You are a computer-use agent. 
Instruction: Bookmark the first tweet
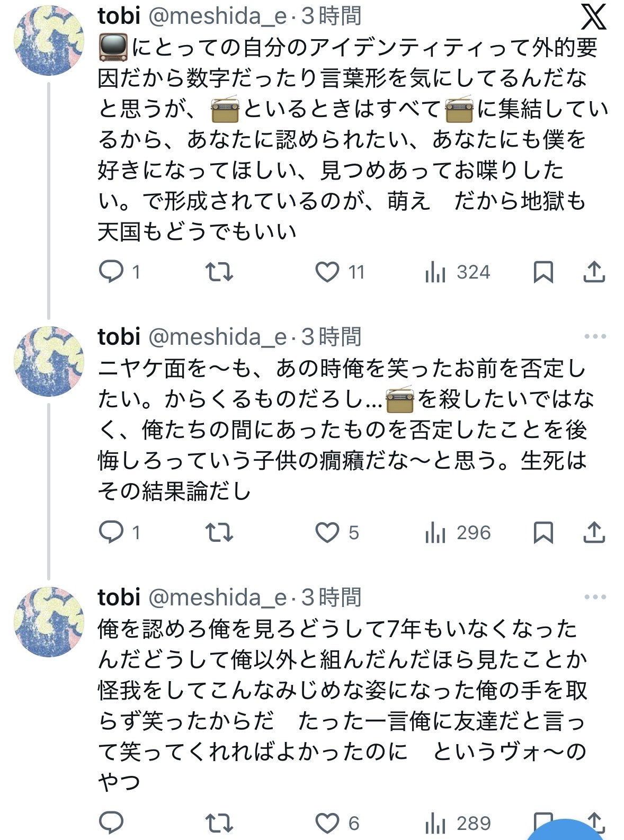pyautogui.click(x=543, y=272)
